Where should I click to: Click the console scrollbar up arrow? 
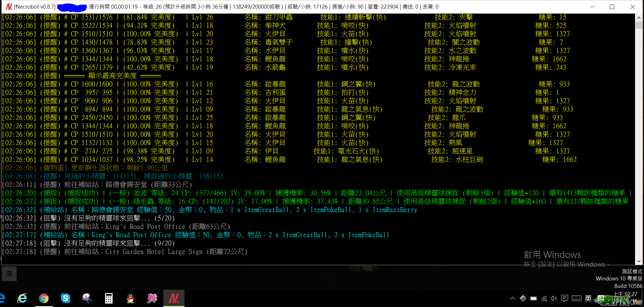pyautogui.click(x=639, y=18)
